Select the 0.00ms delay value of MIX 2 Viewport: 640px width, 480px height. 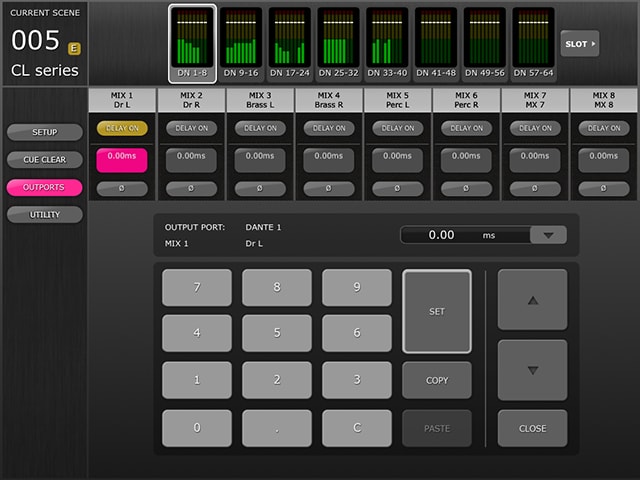click(191, 157)
